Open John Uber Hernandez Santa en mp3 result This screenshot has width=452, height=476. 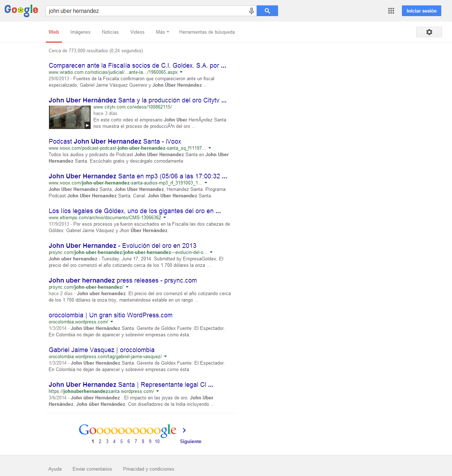coord(138,176)
